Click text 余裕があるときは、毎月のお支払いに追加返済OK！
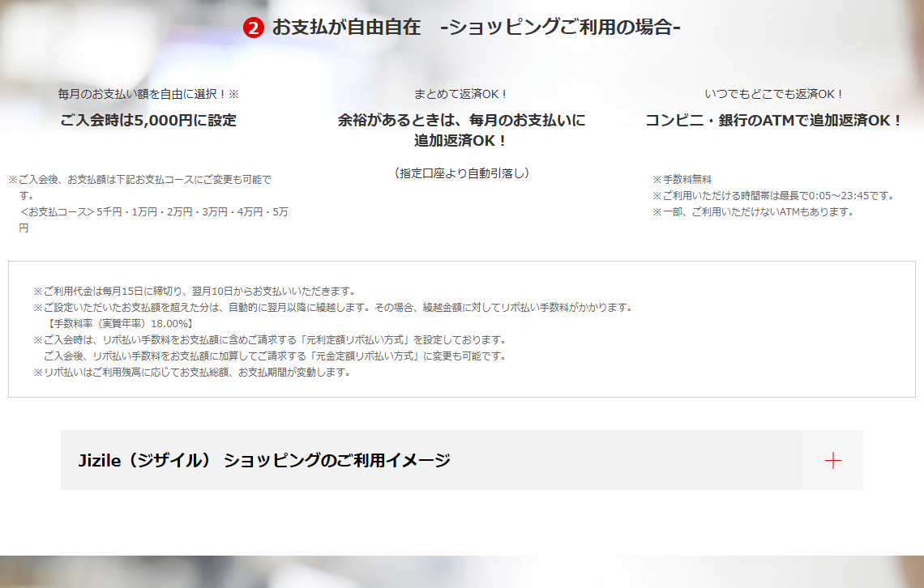Viewport: 924px width, 588px height. [461, 130]
